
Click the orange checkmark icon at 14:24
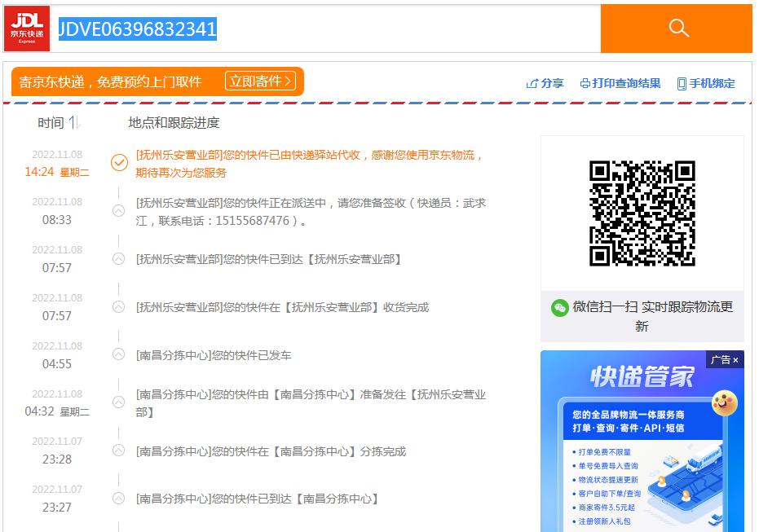(119, 162)
